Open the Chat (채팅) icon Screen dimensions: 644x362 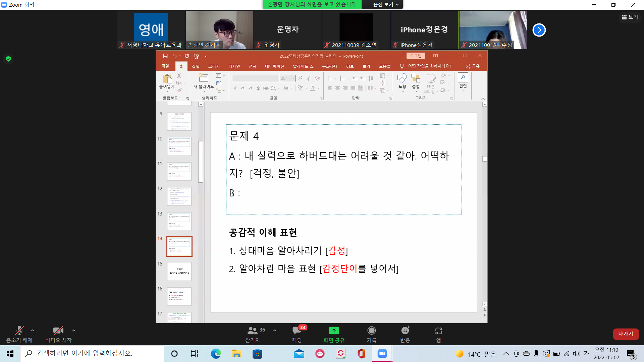tap(297, 331)
